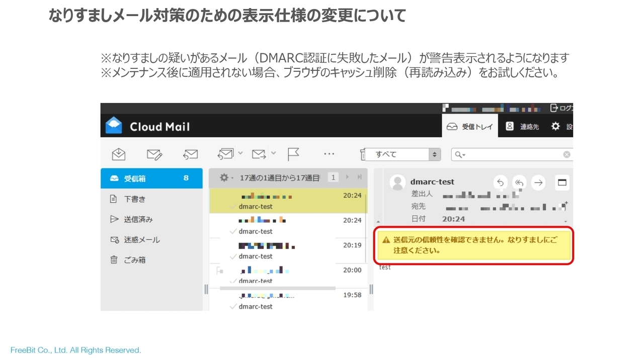Click the reply-all double arrow icon
The image size is (644, 362).
[x=519, y=183]
